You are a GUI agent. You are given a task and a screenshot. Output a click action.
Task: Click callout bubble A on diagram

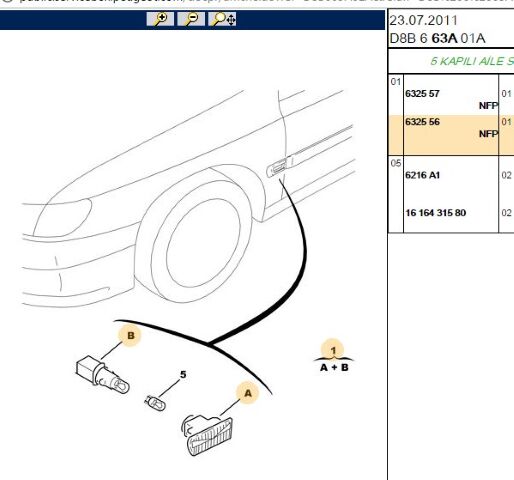[x=248, y=394]
